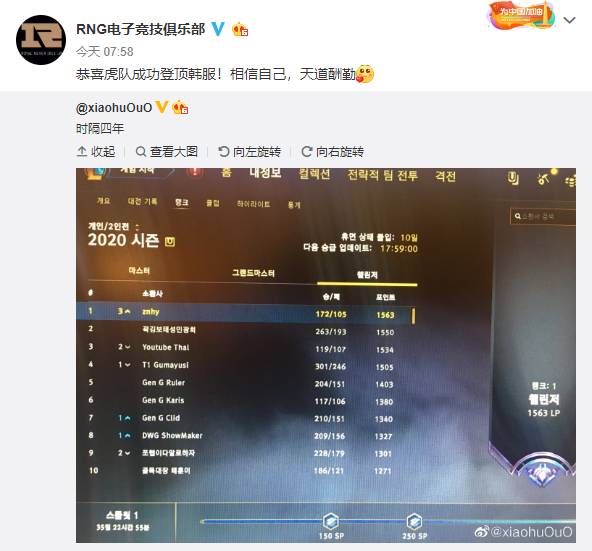This screenshot has width=592, height=551.
Task: Rotate the image right with 向右旋转
Action: 333,152
